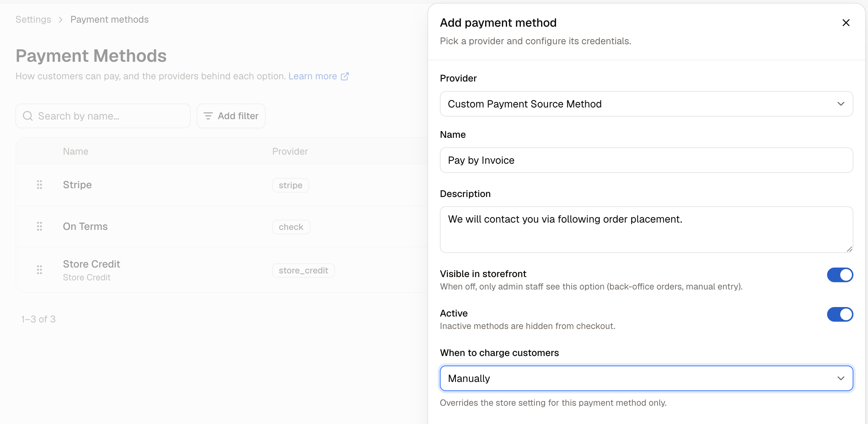The image size is (868, 424).
Task: Click the external link icon beside Learn more
Action: 345,76
